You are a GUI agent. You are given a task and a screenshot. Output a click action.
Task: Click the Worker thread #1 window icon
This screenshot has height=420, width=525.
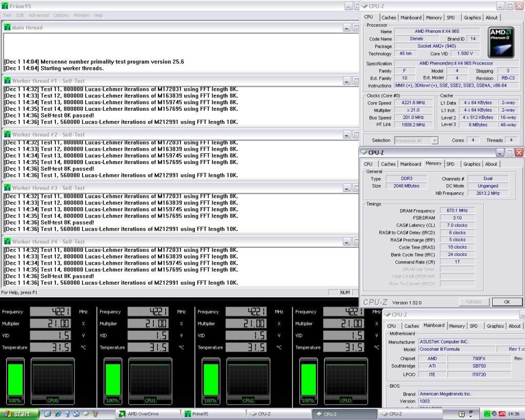(7, 81)
